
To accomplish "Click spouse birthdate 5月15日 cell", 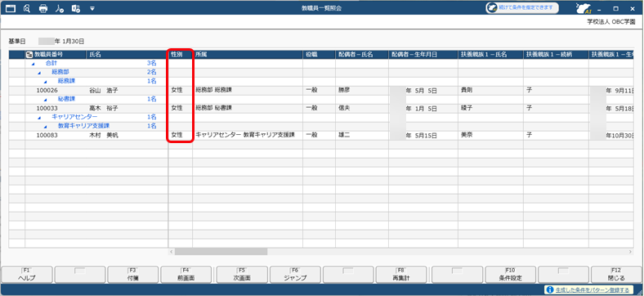I will (x=423, y=135).
